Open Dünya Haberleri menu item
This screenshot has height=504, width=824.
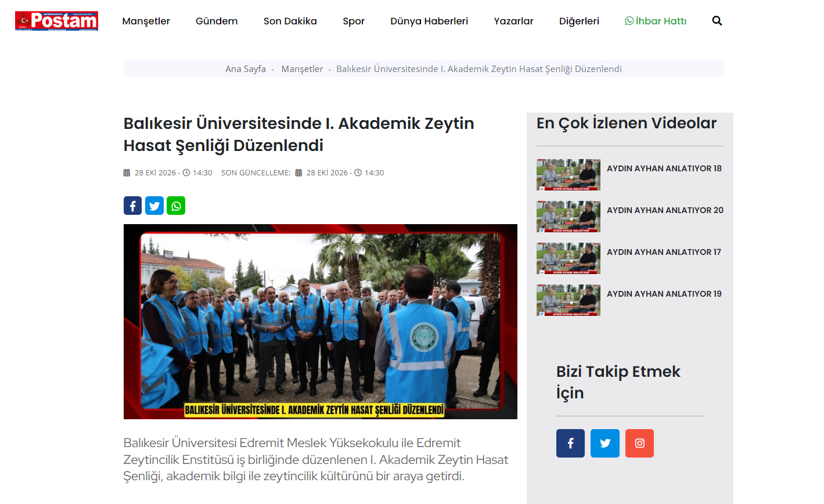click(429, 21)
